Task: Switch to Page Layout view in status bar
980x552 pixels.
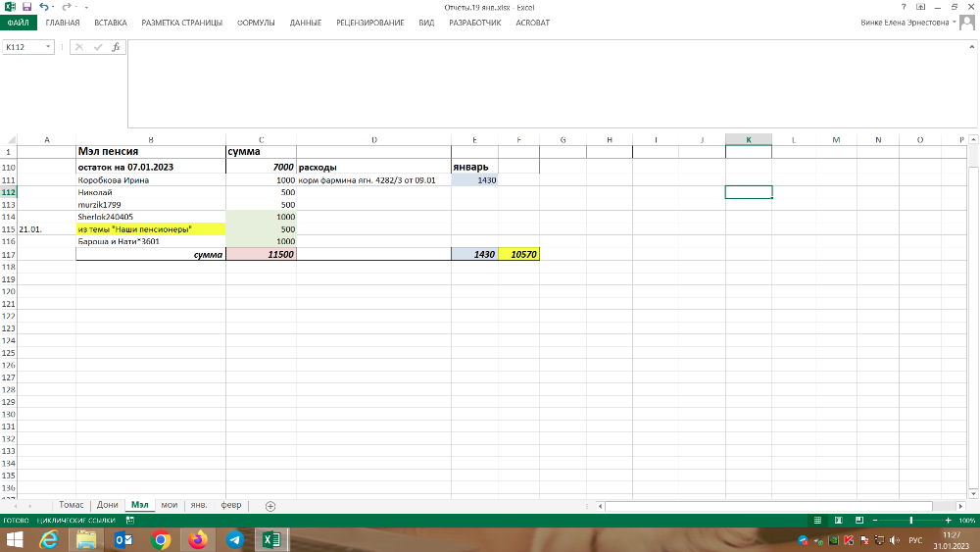Action: 838,520
